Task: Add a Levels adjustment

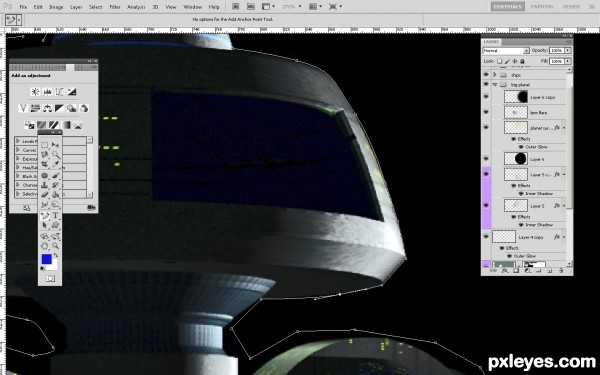Action: (47, 92)
